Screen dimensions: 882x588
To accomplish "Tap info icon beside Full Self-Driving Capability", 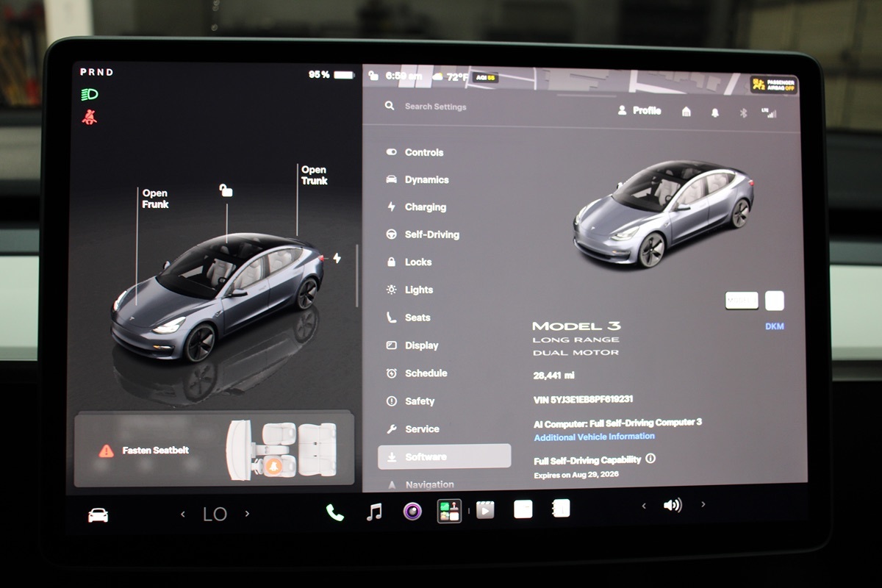I will pos(650,459).
